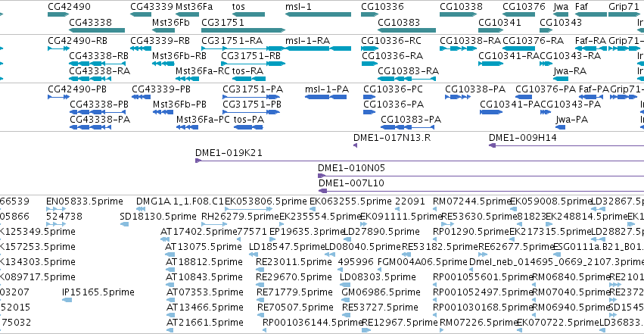Click BAC clone DME1-007L10
The height and width of the screenshot is (334, 644).
coord(351,183)
